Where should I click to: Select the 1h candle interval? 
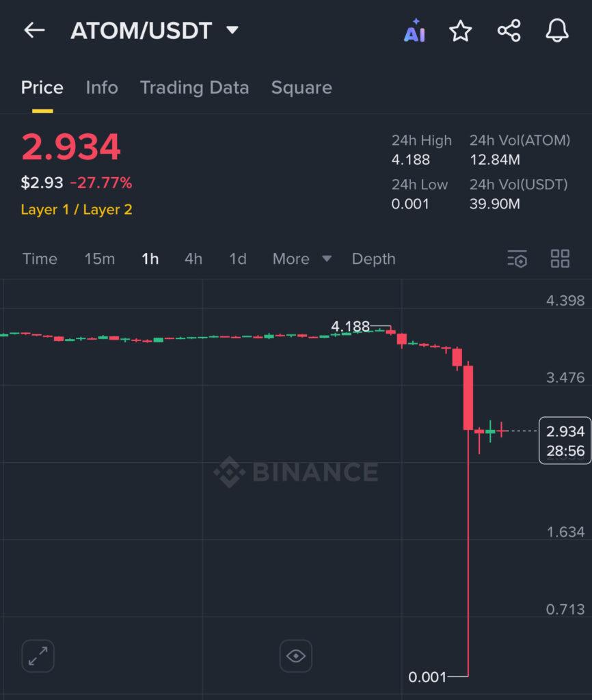(x=150, y=259)
